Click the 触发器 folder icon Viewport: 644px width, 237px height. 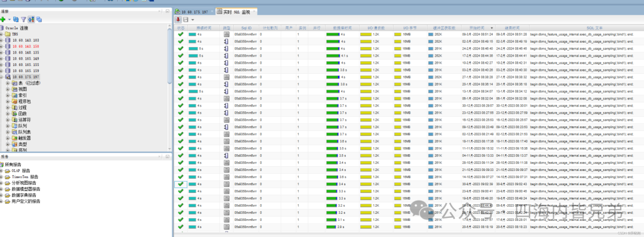tap(14, 138)
